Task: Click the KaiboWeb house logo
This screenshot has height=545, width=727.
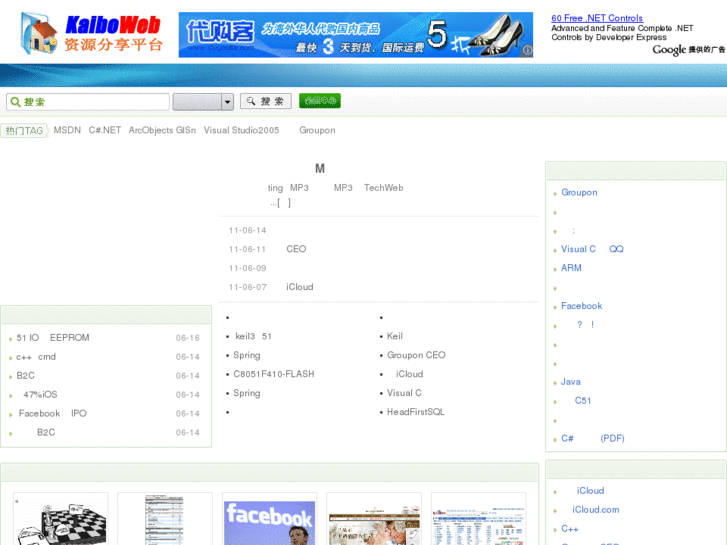Action: pyautogui.click(x=40, y=34)
